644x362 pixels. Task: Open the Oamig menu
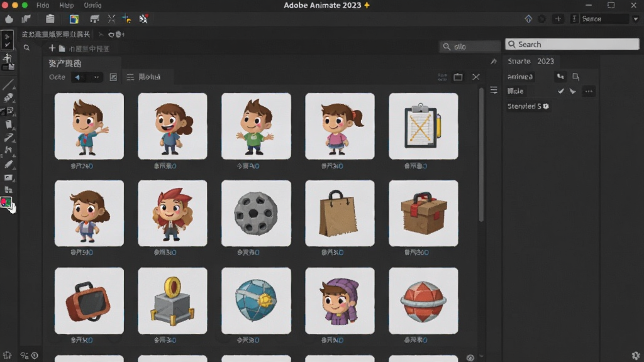92,5
